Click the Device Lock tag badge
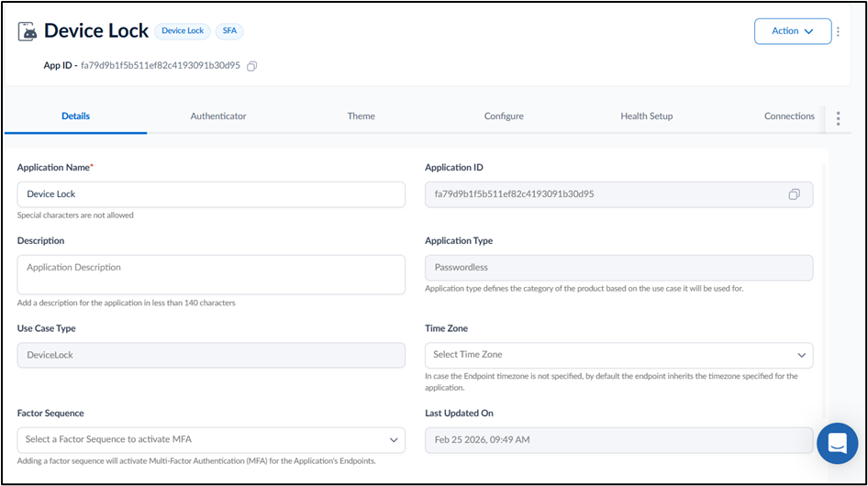 pos(183,31)
